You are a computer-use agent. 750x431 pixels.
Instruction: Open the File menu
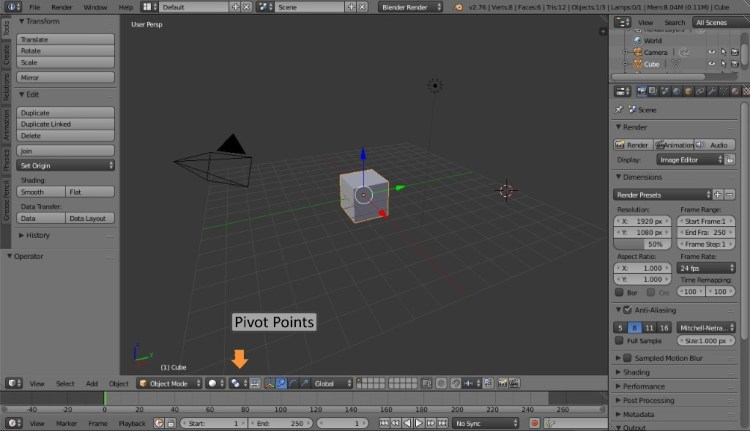point(34,7)
